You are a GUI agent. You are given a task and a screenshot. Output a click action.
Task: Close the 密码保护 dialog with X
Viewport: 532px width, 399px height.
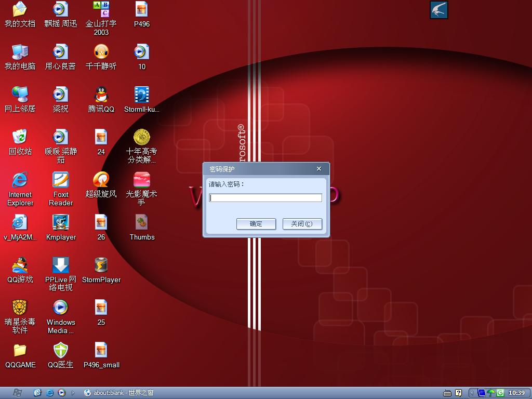[x=319, y=169]
